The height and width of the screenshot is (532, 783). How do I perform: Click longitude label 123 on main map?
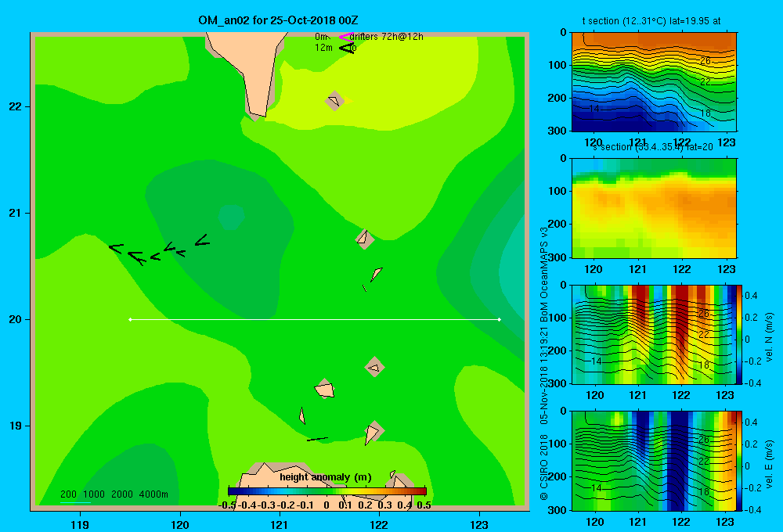tap(479, 524)
